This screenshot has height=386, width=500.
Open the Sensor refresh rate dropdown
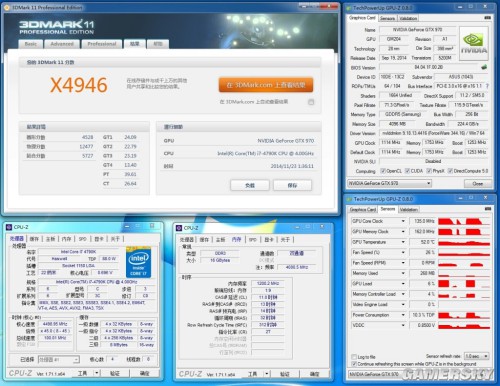[477, 356]
